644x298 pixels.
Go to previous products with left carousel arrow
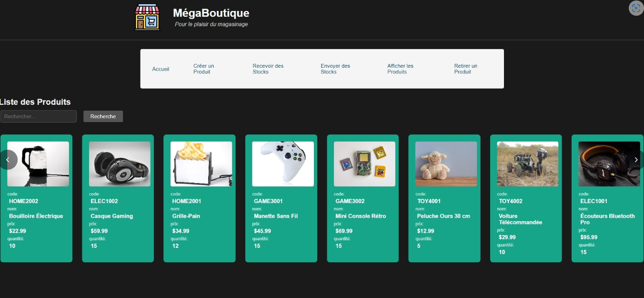click(x=8, y=160)
